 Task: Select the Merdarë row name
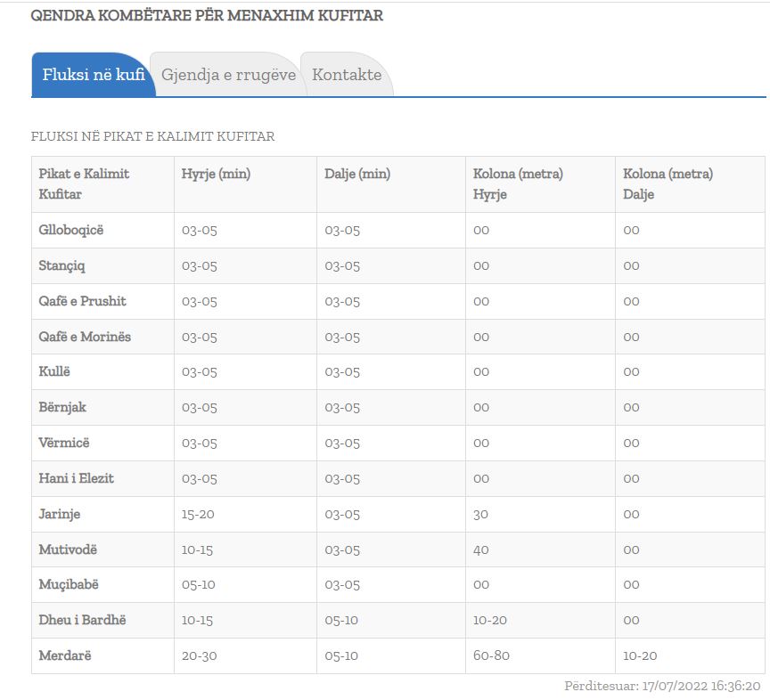(65, 655)
